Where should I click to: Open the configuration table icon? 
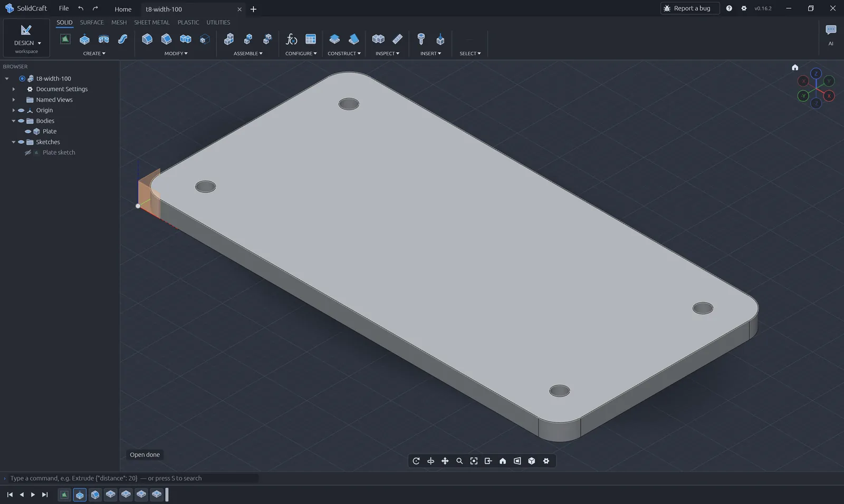[311, 39]
